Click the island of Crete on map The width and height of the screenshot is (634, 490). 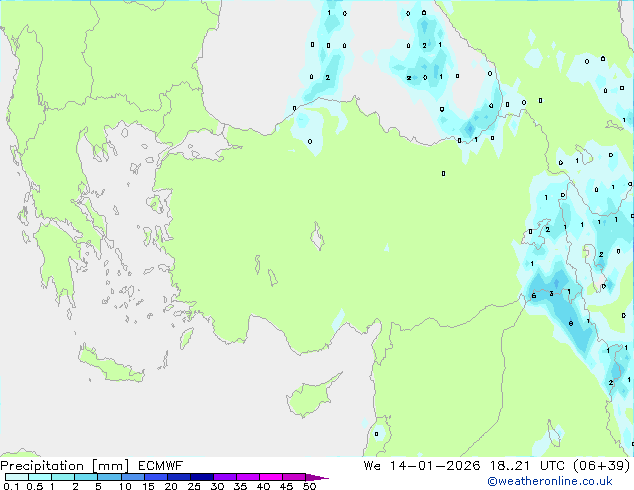click(111, 367)
